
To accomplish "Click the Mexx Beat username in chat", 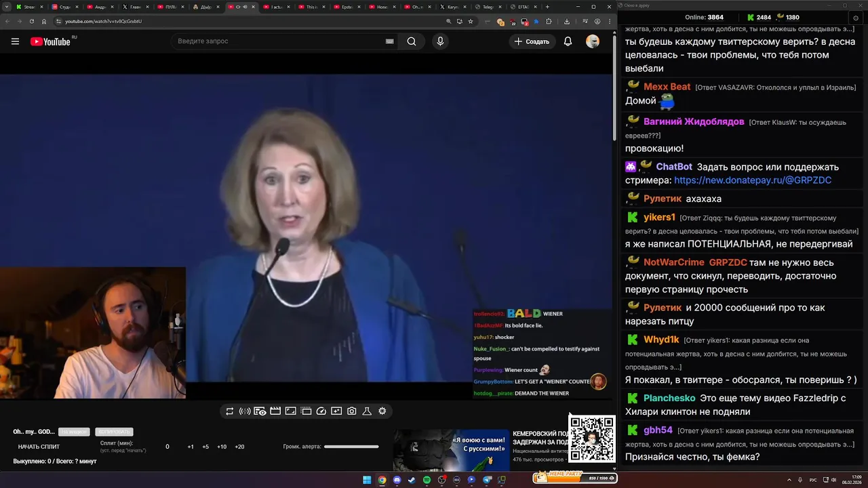I will (667, 87).
